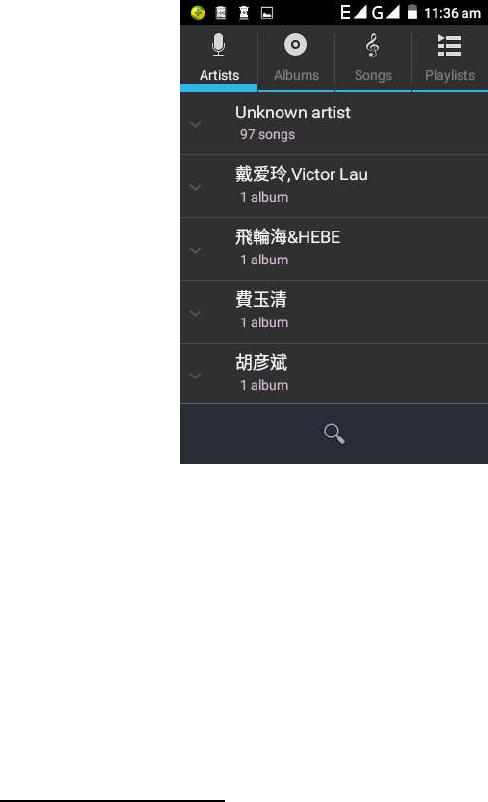Tap the green notification icon in status bar
This screenshot has height=802, width=488.
pyautogui.click(x=198, y=13)
